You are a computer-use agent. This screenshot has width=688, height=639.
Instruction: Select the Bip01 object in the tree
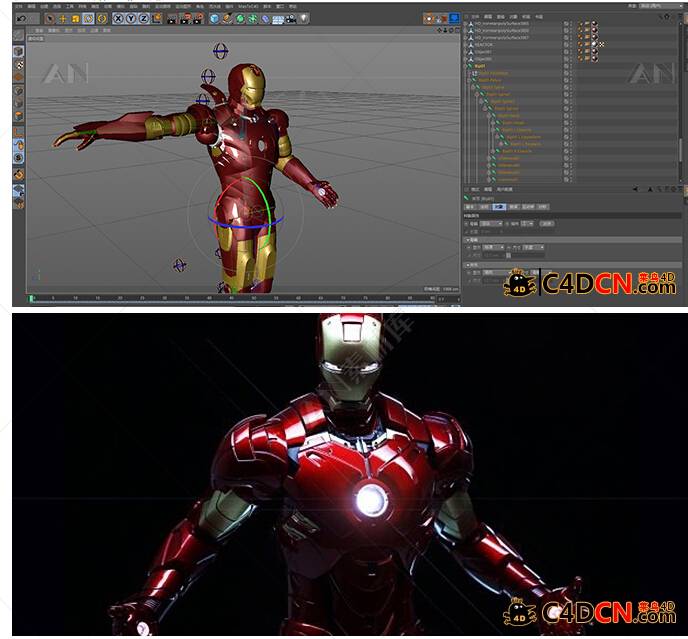point(480,66)
